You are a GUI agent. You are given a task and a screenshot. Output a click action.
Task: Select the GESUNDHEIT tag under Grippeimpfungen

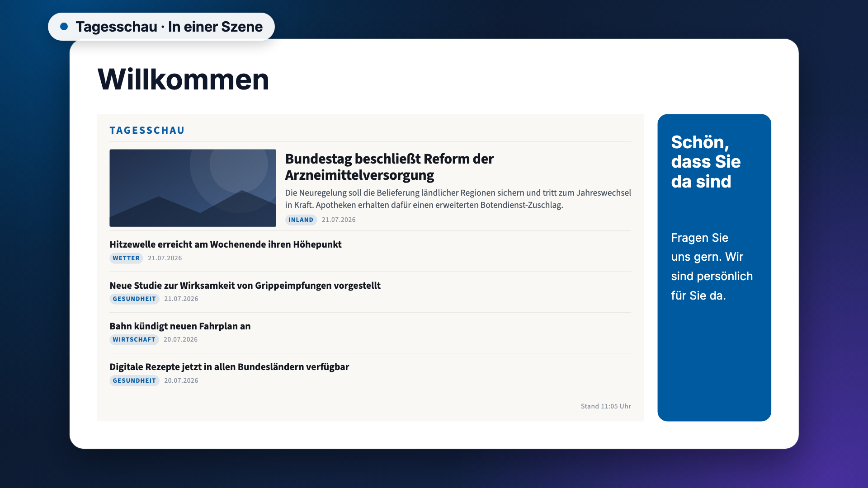[x=134, y=299]
